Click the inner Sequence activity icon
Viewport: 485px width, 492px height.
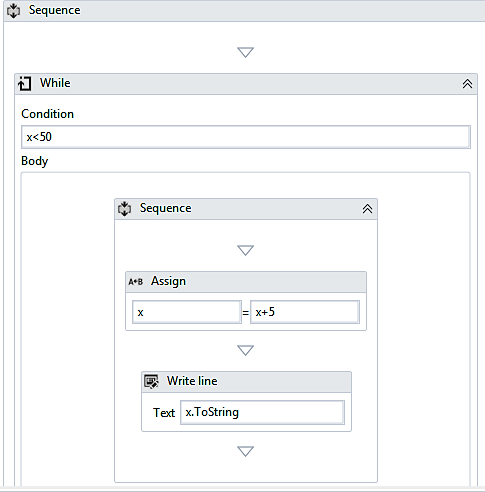[125, 209]
